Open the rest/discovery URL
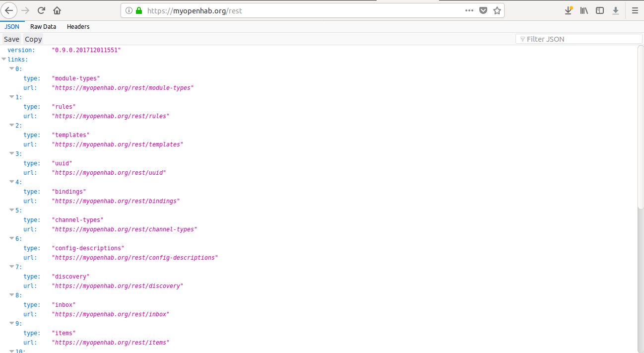This screenshot has width=644, height=353. tap(118, 286)
